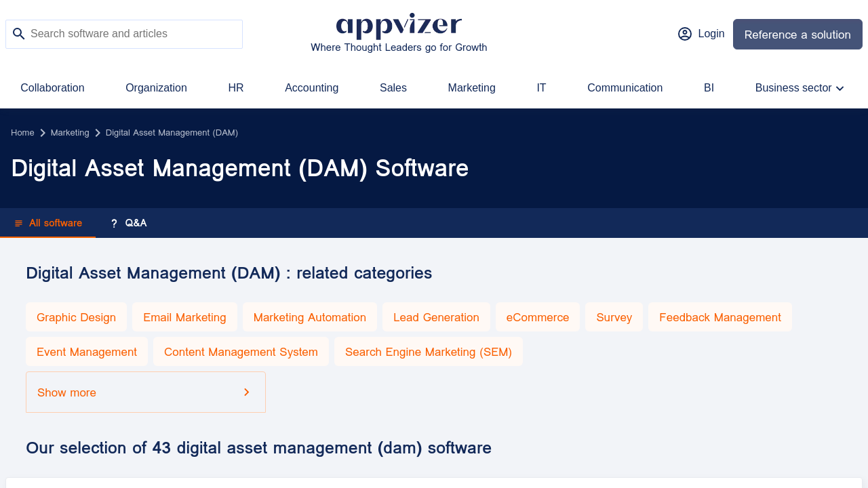Image resolution: width=868 pixels, height=488 pixels.
Task: Select the Content Management System category
Action: click(x=241, y=352)
